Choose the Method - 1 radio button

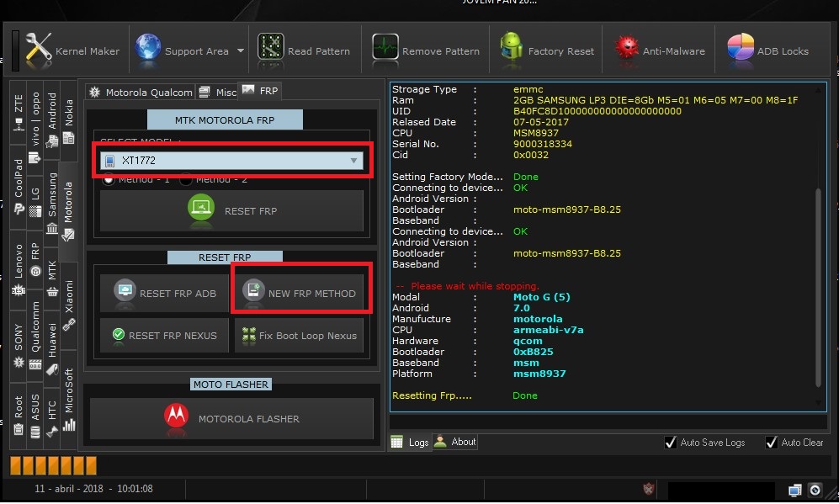coord(109,179)
